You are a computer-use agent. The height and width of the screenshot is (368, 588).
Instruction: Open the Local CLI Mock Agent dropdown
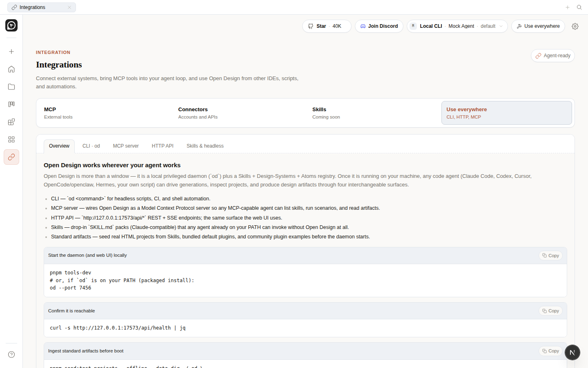click(x=457, y=26)
